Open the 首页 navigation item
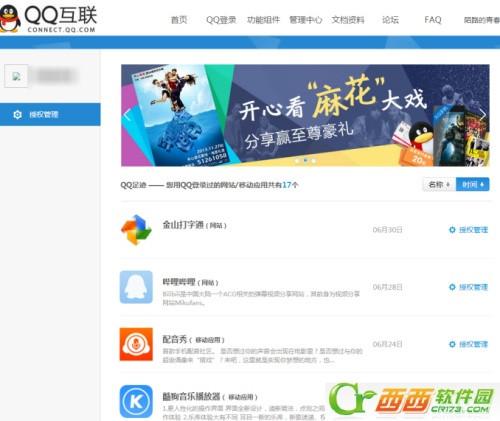The width and height of the screenshot is (500, 421). [179, 20]
